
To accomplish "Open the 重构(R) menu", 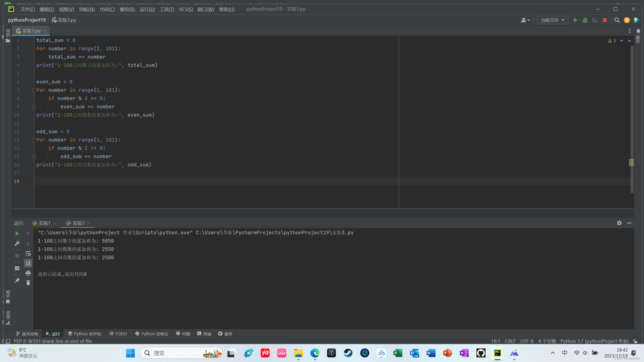I will (x=127, y=9).
